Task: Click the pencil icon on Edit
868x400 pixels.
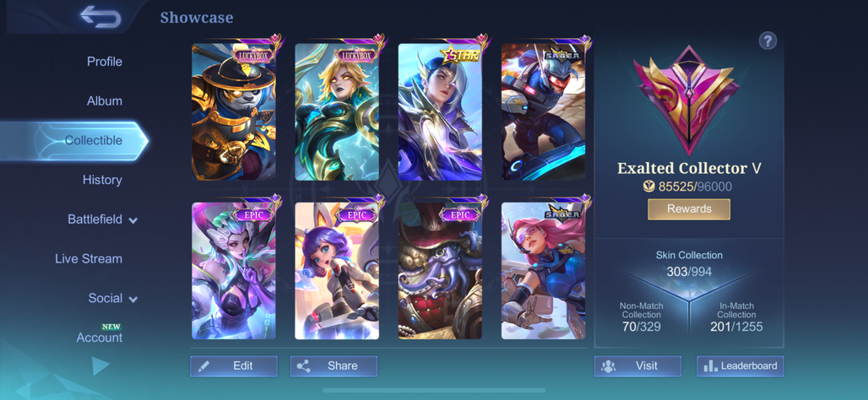Action: point(203,365)
